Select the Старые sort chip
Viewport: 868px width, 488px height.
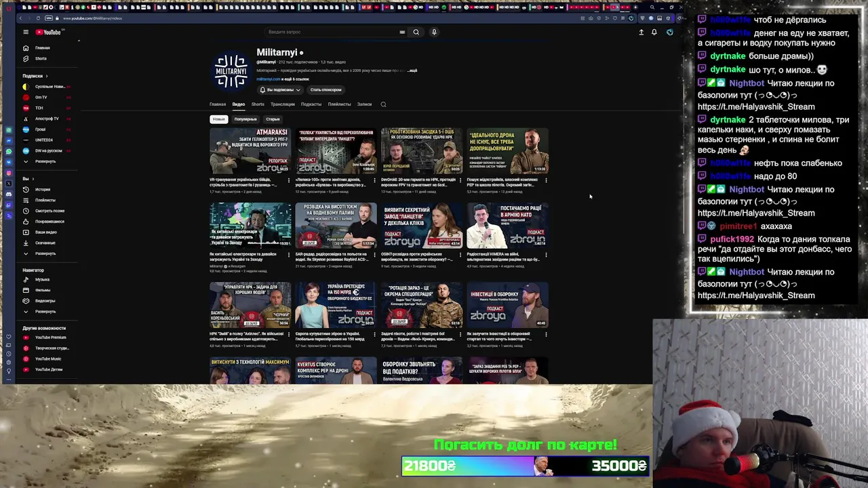tap(273, 119)
